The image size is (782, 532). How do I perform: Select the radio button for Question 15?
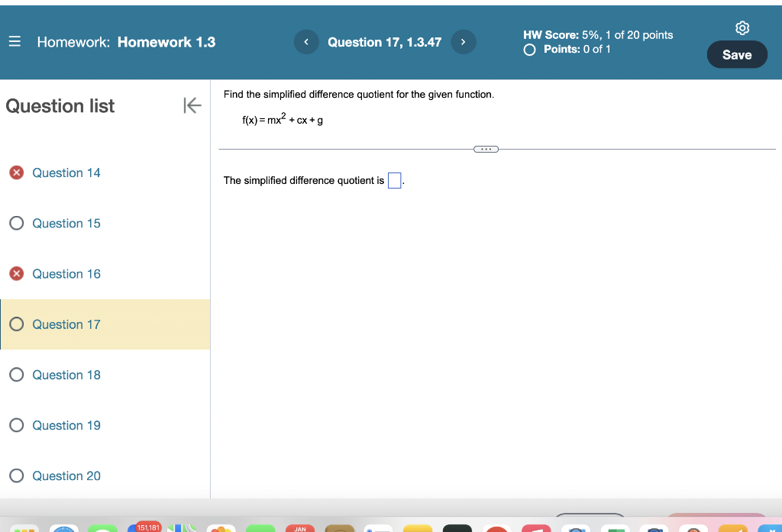pos(16,223)
